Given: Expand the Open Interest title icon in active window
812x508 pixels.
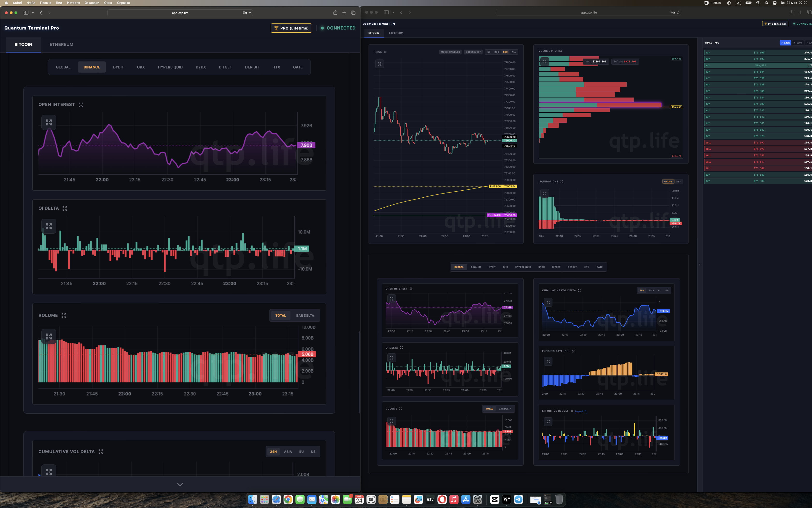Looking at the screenshot, I should tap(81, 105).
